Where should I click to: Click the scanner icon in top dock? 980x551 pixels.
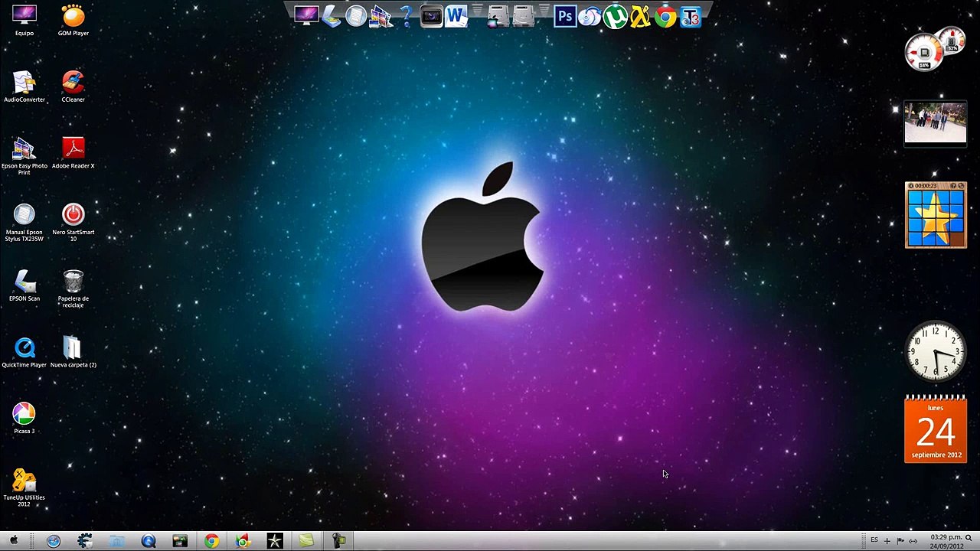click(x=331, y=15)
